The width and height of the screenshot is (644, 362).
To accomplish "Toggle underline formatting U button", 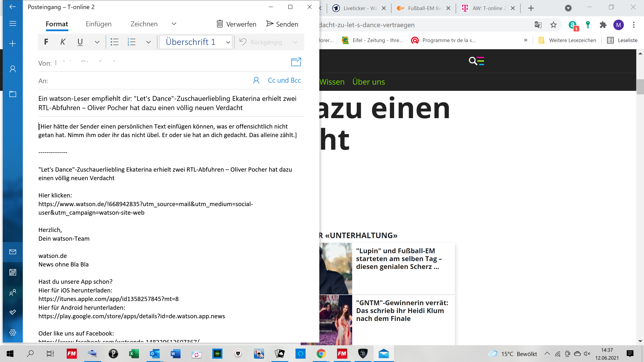I will tap(80, 42).
